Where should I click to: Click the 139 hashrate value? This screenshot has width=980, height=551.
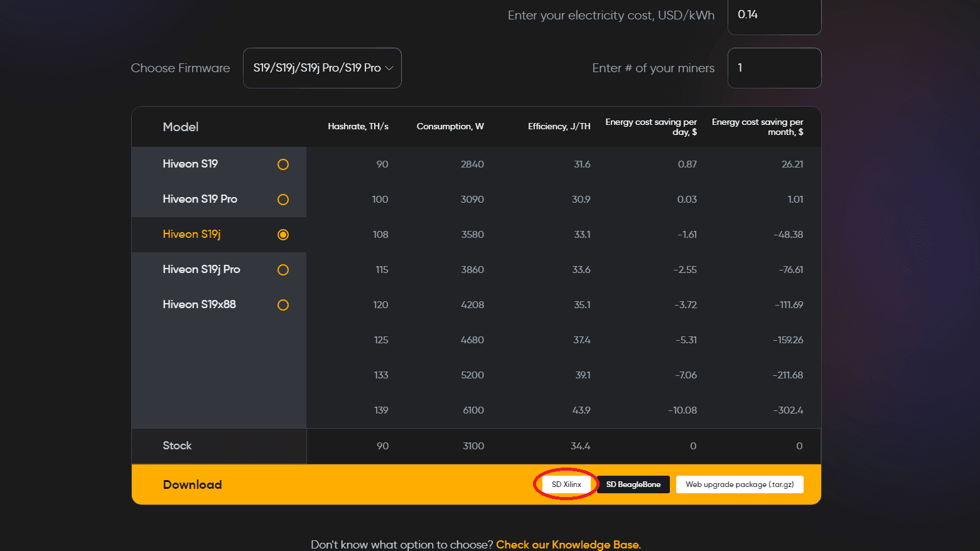381,410
